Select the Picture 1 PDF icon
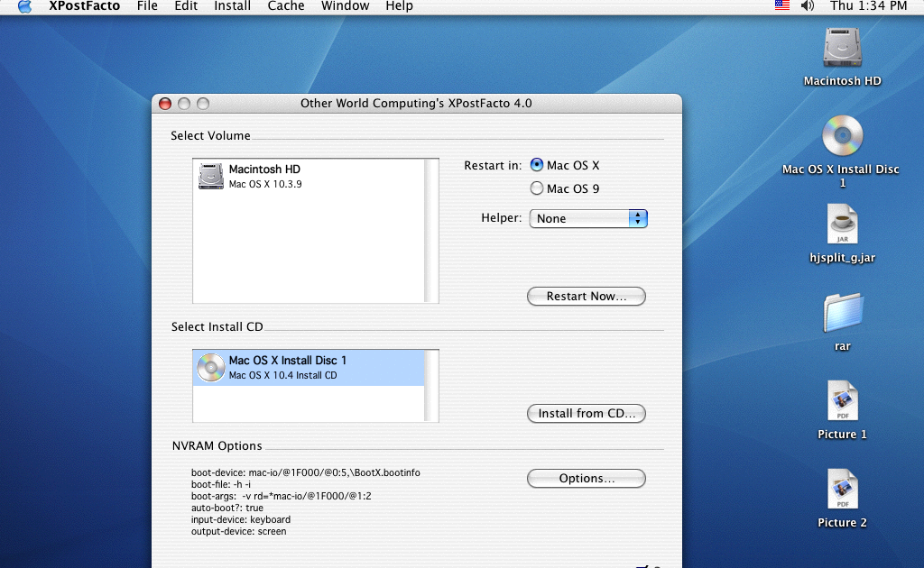 point(842,401)
